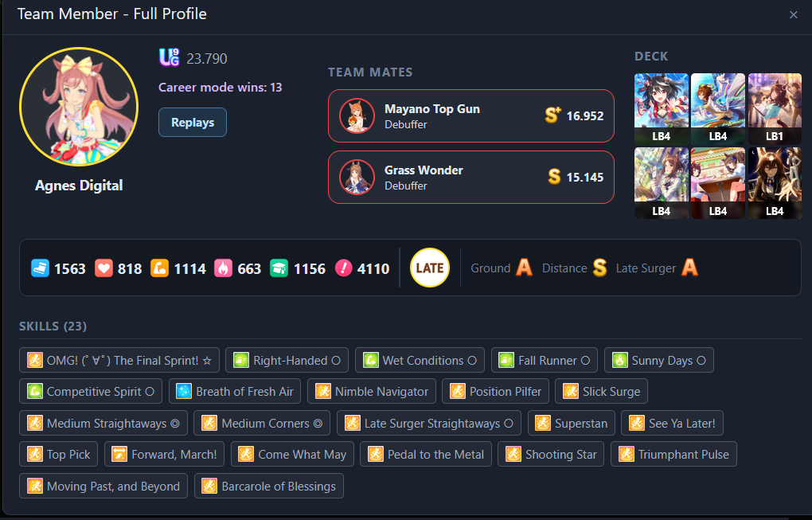Click the Ground aptitude A grade
Screen dimensions: 812x520
pos(524,268)
